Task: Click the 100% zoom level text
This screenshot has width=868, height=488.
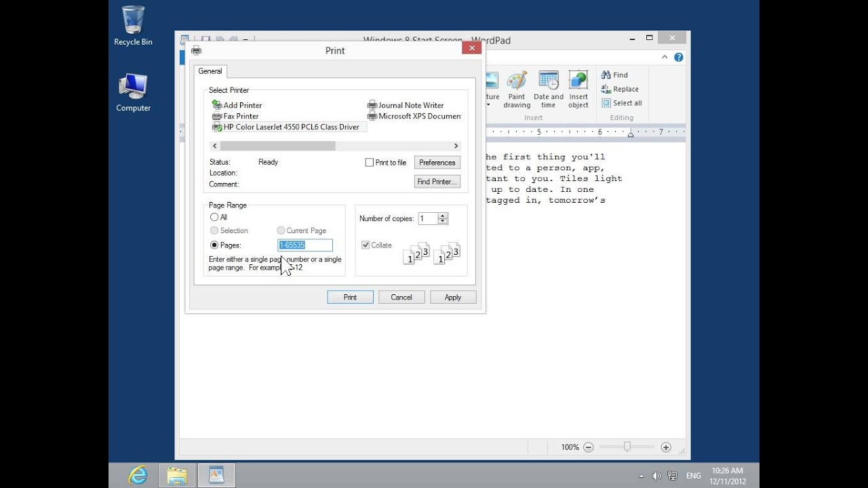Action: [570, 447]
